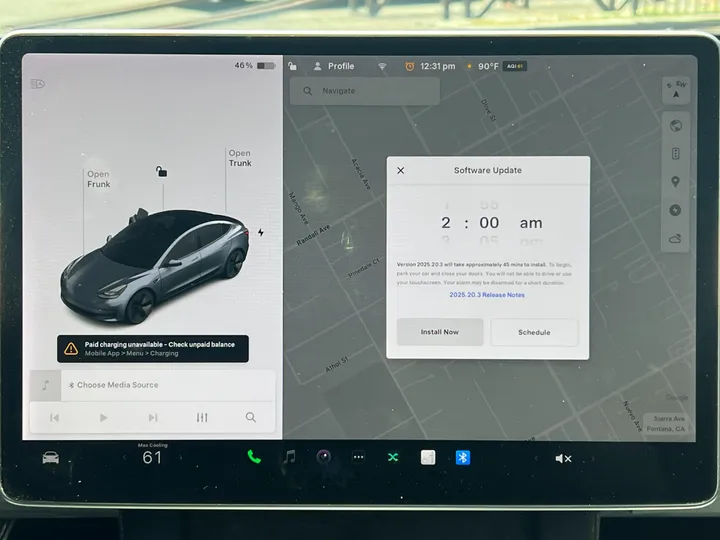Search media with magnifier icon
Viewport: 720px width, 540px height.
pos(251,417)
